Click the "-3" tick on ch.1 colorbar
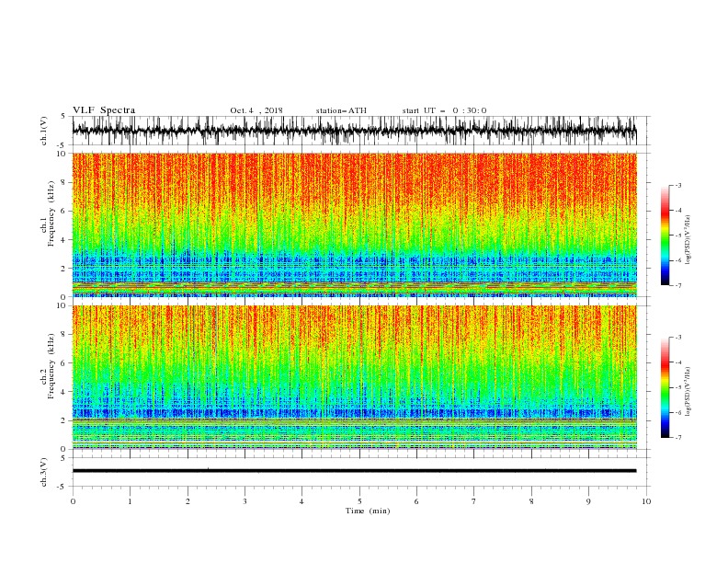This screenshot has width=728, height=563. [677, 185]
